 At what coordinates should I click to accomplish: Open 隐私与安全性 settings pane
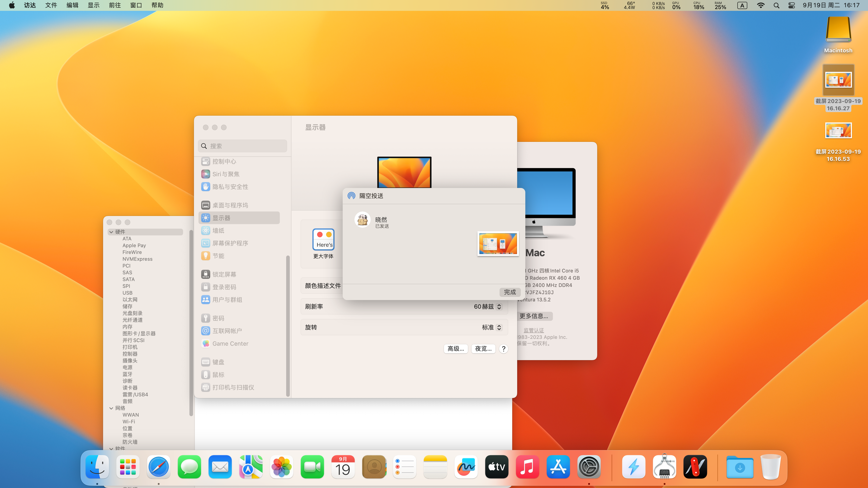(230, 187)
